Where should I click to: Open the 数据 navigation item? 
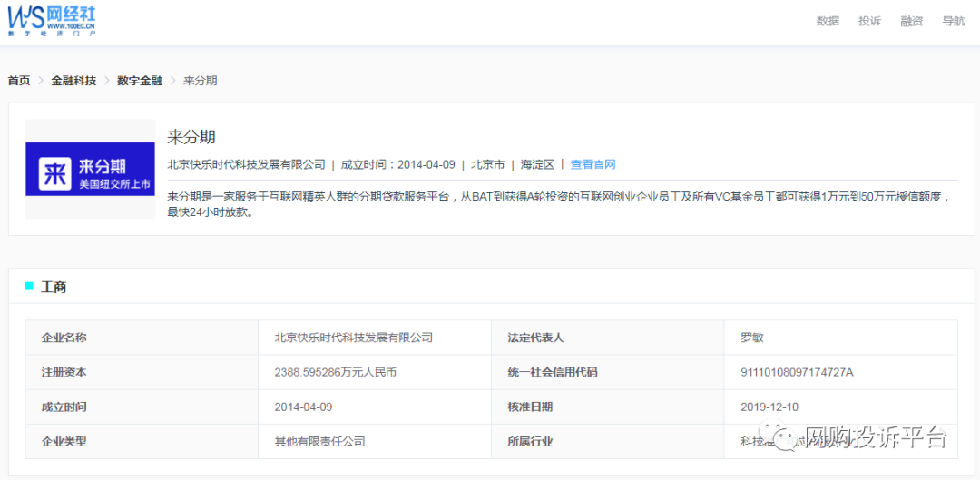[828, 21]
